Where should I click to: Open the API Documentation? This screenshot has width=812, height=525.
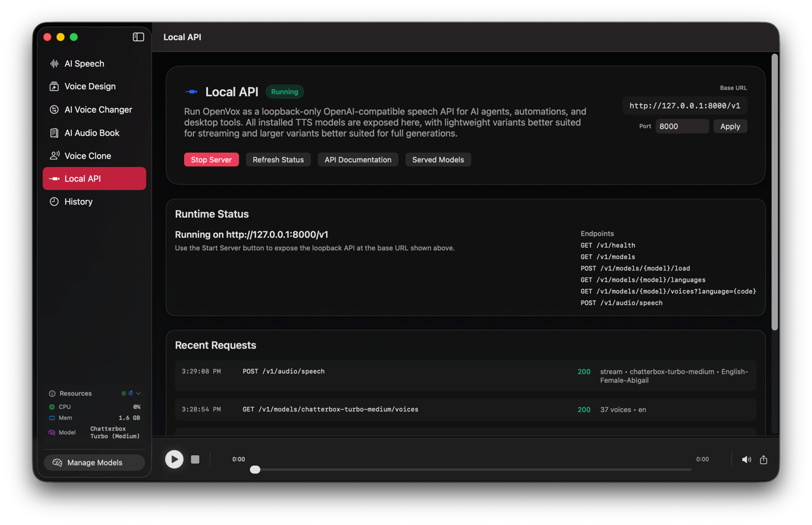(358, 159)
